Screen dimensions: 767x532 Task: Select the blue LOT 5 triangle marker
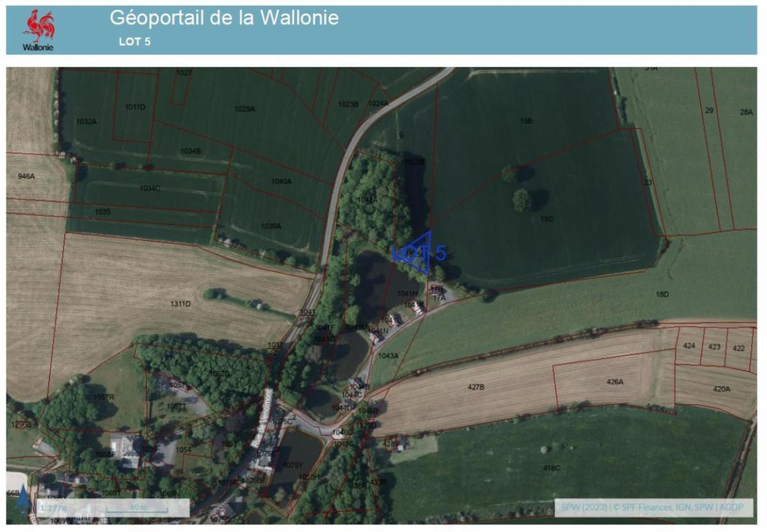coord(418,253)
